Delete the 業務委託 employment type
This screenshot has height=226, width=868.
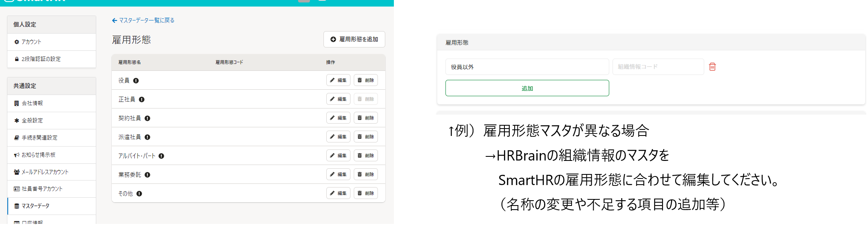point(366,174)
